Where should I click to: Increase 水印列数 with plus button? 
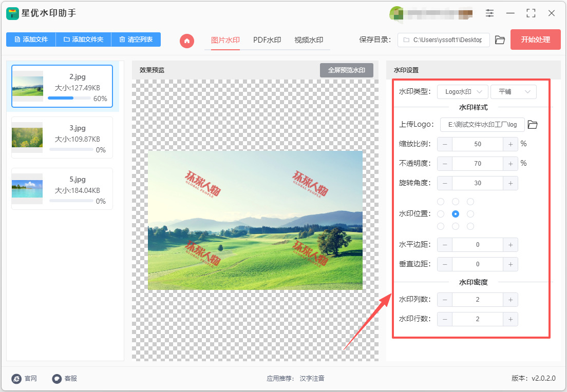(510, 300)
